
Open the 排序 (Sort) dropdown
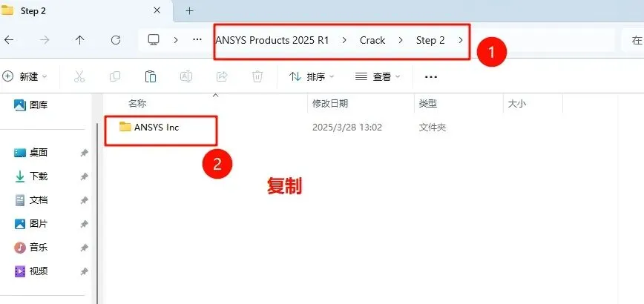pyautogui.click(x=312, y=76)
